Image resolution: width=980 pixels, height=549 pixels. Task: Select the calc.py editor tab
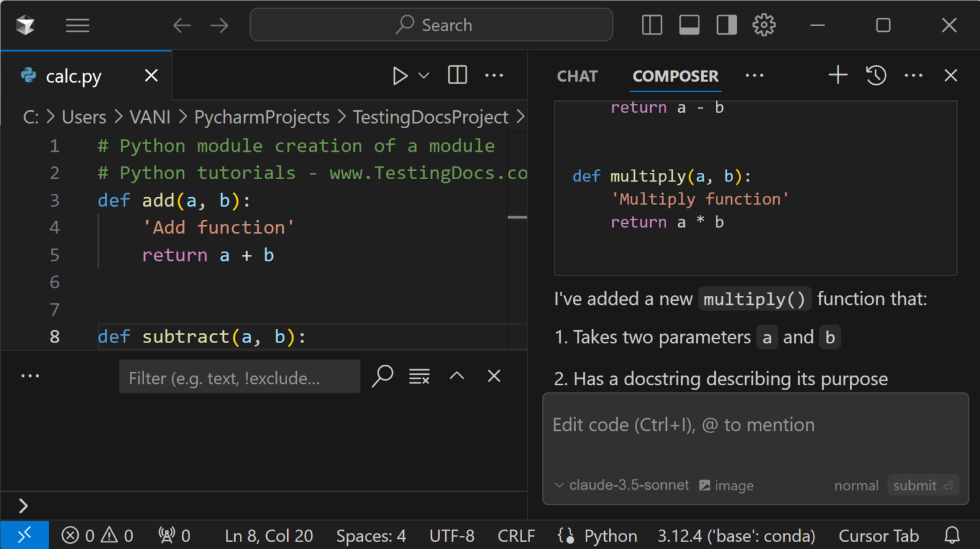[73, 75]
